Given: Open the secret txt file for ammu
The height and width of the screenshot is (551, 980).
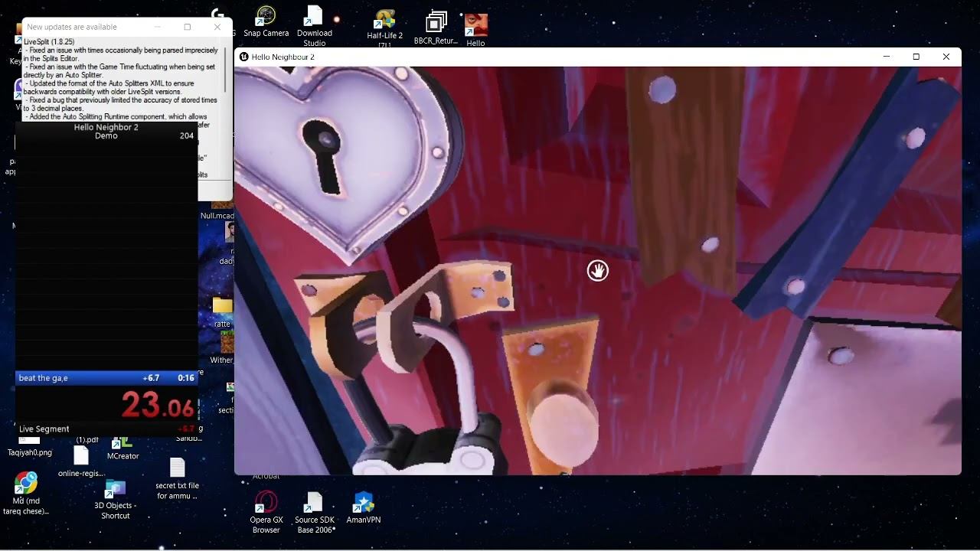Looking at the screenshot, I should tap(177, 479).
